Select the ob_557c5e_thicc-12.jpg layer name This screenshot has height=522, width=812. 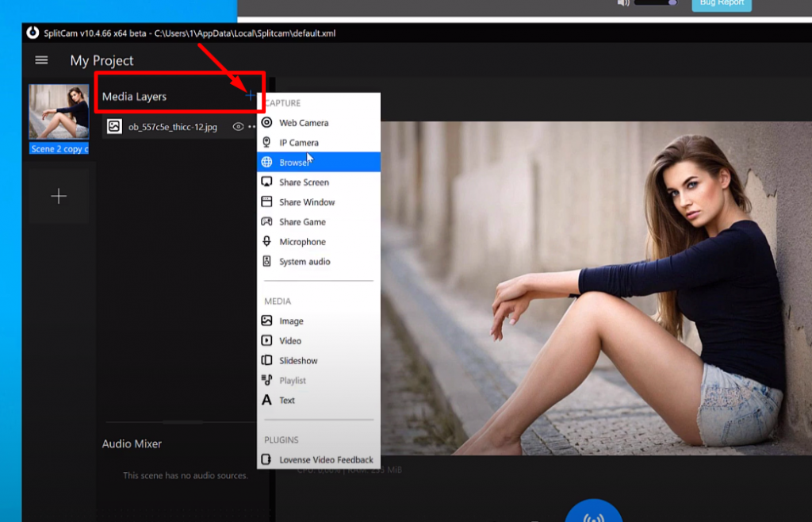point(173,127)
